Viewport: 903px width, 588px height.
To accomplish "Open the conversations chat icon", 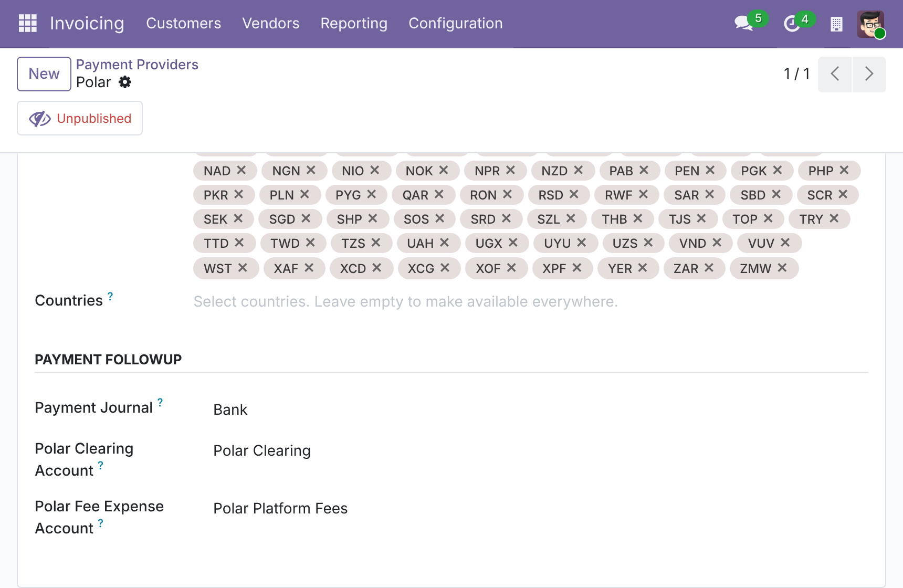I will click(x=743, y=23).
